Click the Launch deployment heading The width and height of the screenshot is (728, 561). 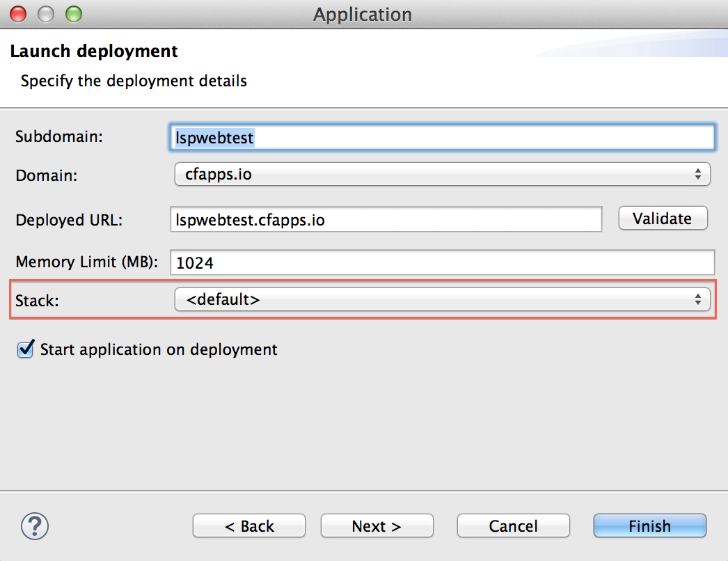pyautogui.click(x=94, y=52)
